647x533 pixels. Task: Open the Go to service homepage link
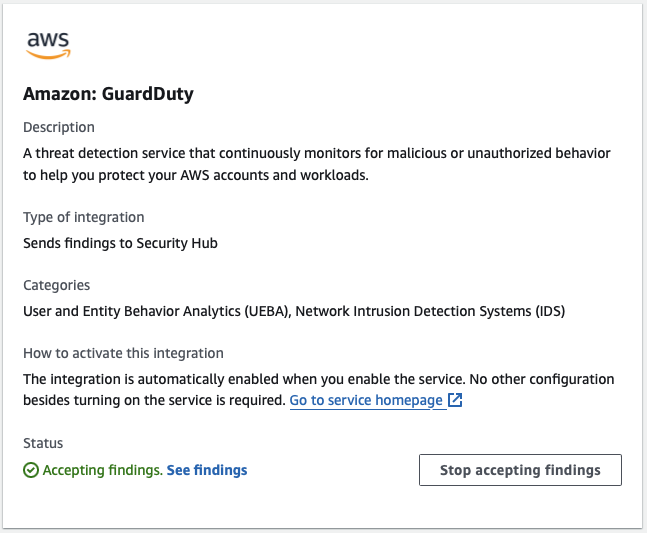tap(366, 400)
